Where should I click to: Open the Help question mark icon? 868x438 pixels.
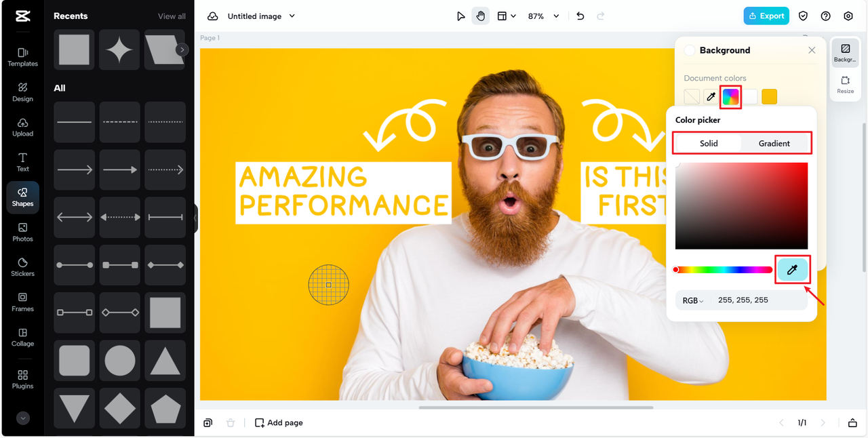(x=825, y=16)
